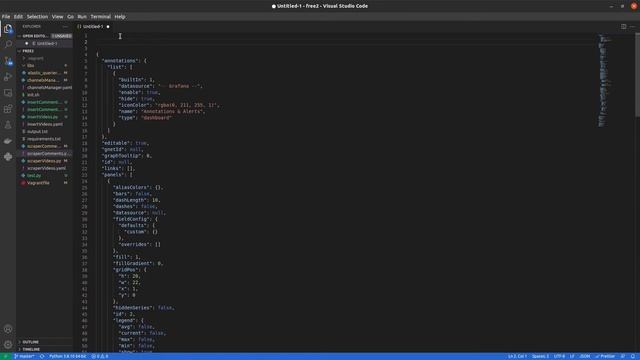Click the JSON language mode indicator
Screen dimensions: 640x360
(585, 356)
